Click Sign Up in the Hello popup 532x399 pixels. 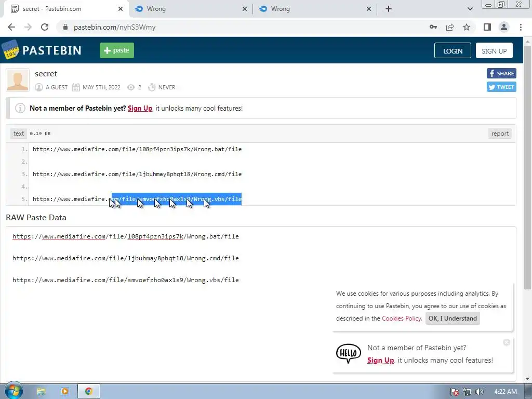(x=380, y=361)
